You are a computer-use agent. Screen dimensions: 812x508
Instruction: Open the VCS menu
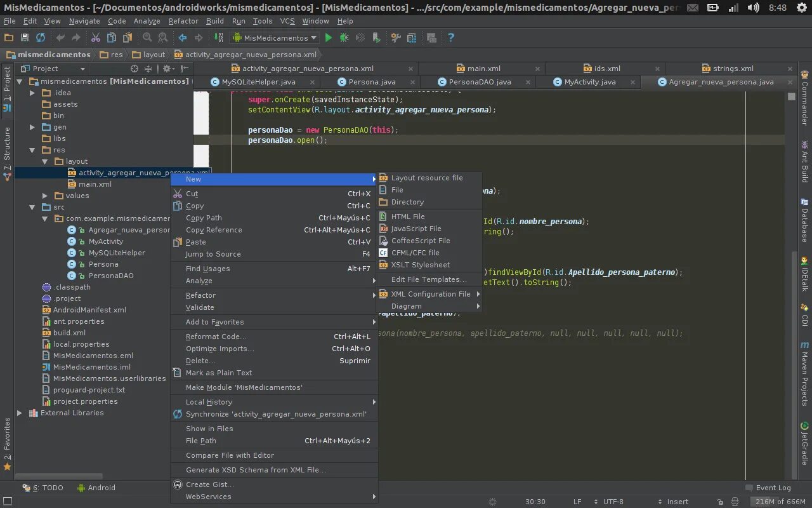287,21
